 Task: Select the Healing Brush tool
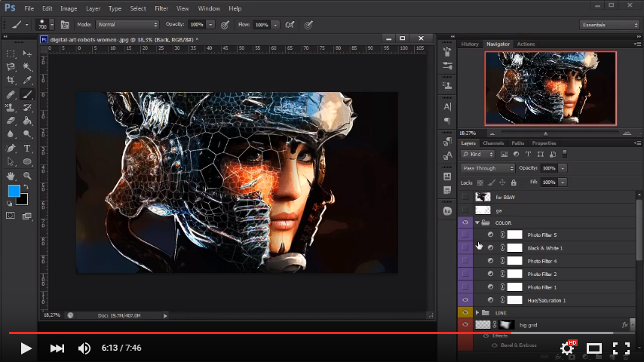pyautogui.click(x=11, y=94)
